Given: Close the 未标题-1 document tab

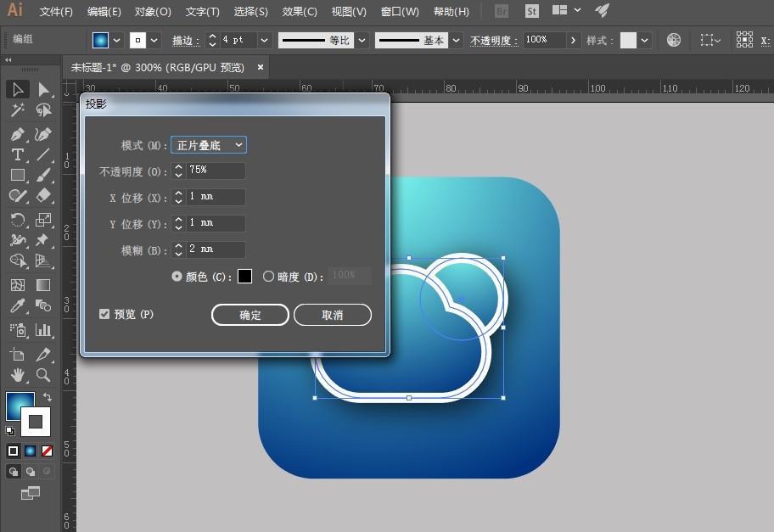Looking at the screenshot, I should 261,67.
